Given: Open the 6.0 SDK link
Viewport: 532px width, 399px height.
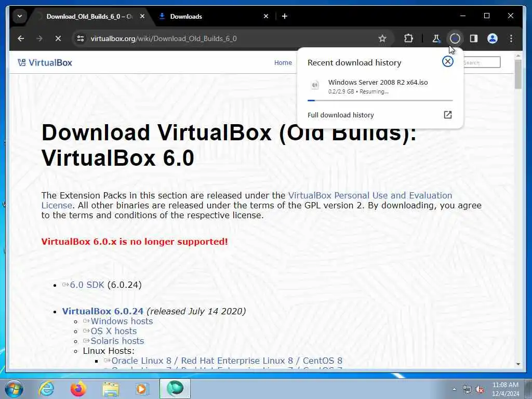Looking at the screenshot, I should [x=87, y=285].
